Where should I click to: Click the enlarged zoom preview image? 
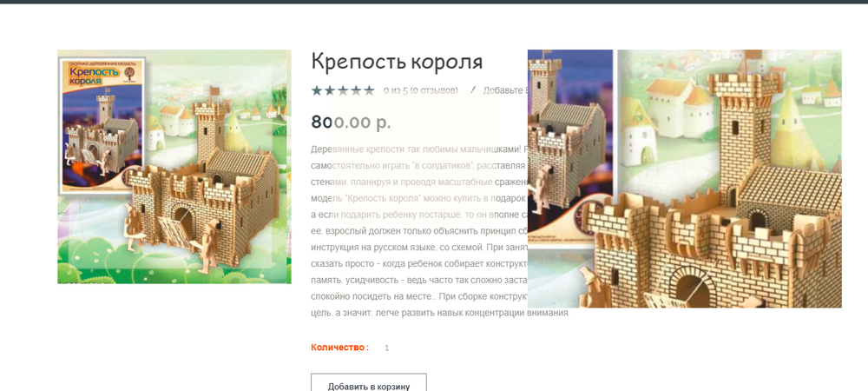(684, 178)
